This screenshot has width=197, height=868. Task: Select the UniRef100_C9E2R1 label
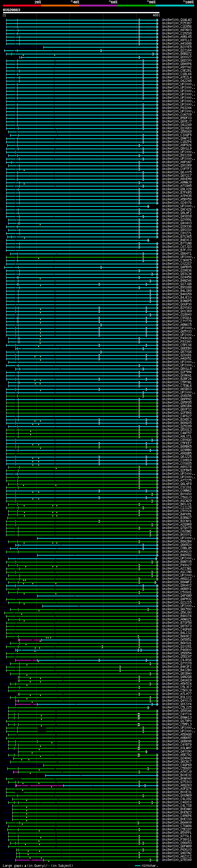177,71
